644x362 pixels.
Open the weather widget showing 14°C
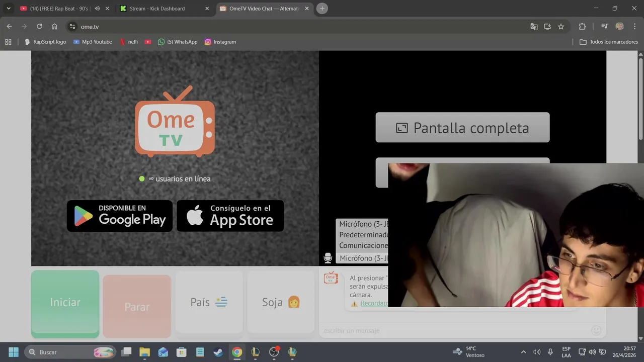[x=468, y=352]
